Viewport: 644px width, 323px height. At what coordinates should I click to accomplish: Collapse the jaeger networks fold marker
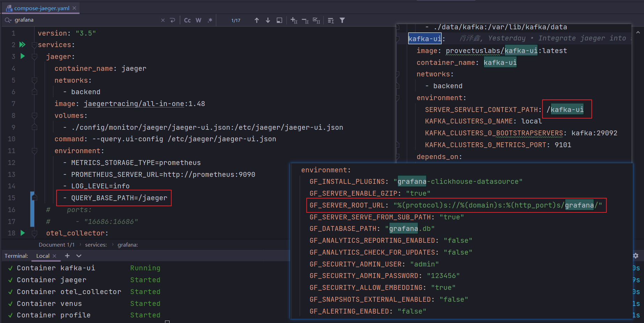tap(34, 80)
